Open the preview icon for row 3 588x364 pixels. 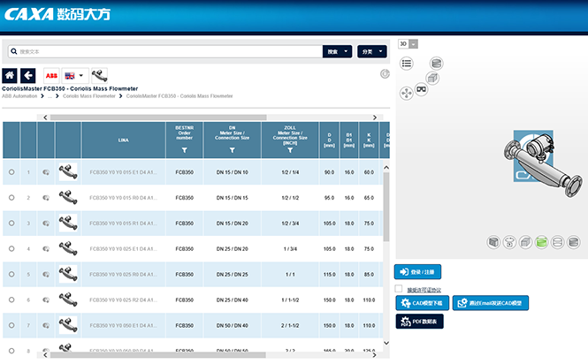pos(46,224)
